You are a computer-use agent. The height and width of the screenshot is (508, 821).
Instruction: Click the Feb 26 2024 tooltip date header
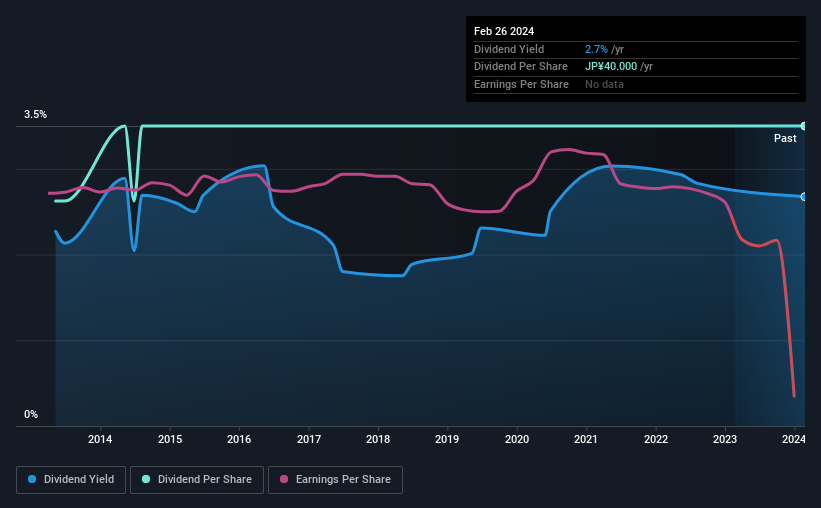point(504,31)
